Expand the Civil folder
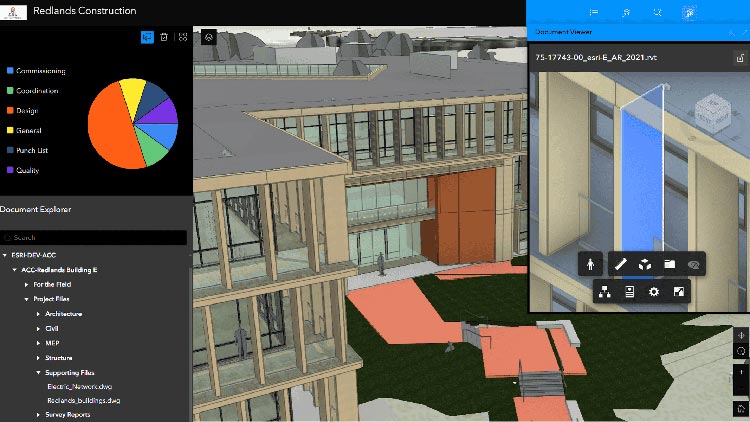The width and height of the screenshot is (750, 422). [x=38, y=329]
